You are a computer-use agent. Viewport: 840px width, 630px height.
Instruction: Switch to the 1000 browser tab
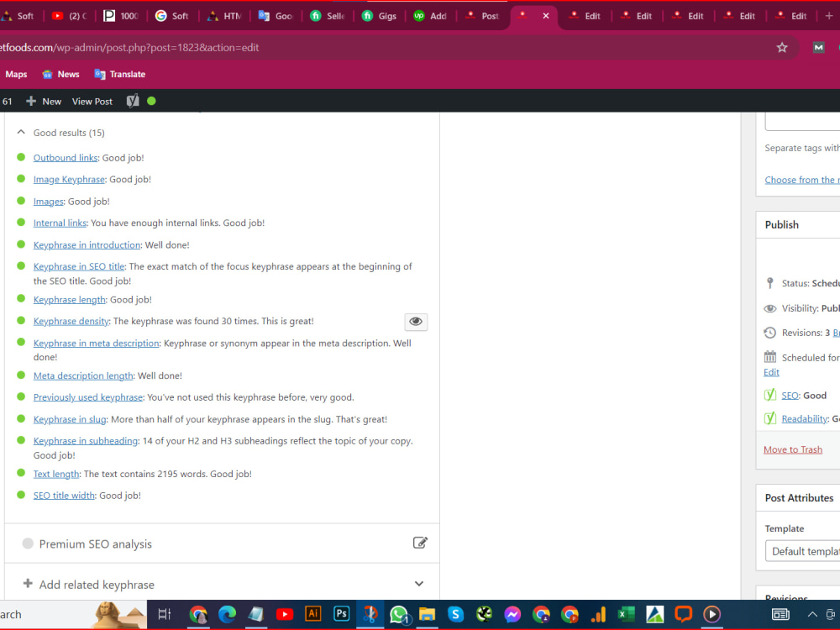tap(121, 16)
